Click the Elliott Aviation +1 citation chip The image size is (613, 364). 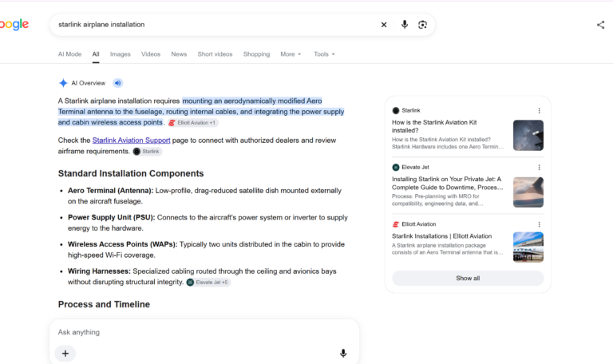[193, 123]
